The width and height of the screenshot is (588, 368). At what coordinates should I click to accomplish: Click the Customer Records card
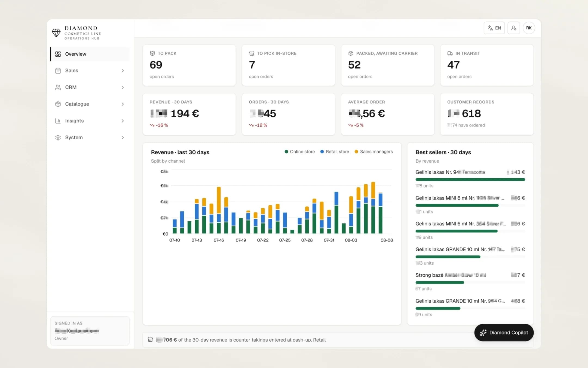487,114
